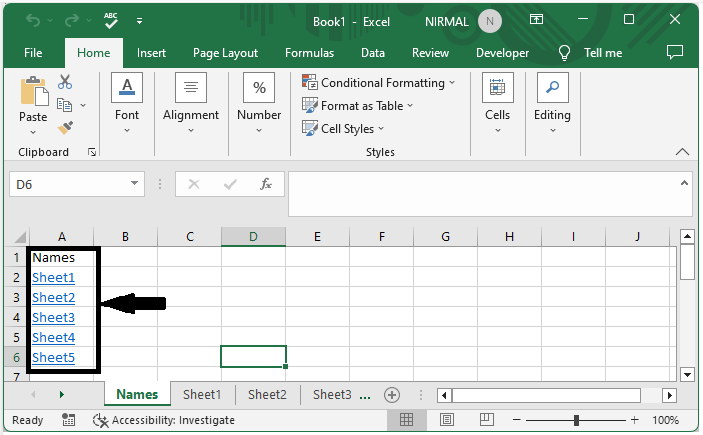
Task: Click horizontal scrollbar right arrow
Action: point(669,395)
